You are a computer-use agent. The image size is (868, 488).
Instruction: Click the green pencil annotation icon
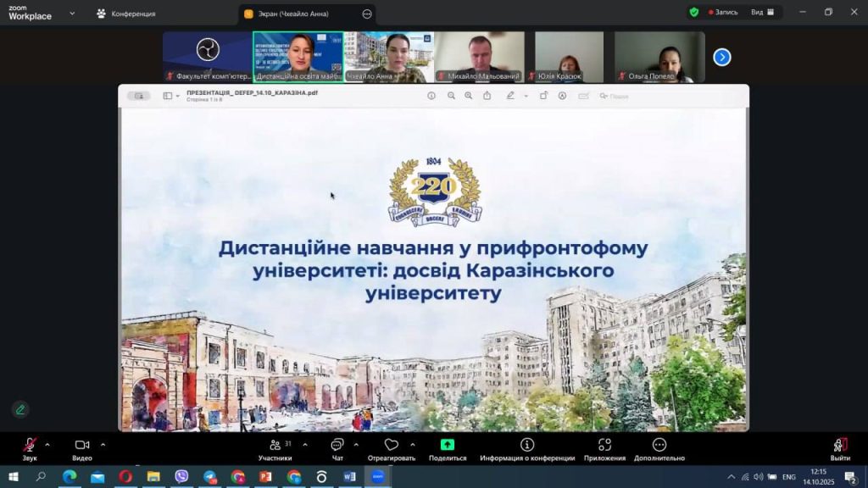pos(20,409)
